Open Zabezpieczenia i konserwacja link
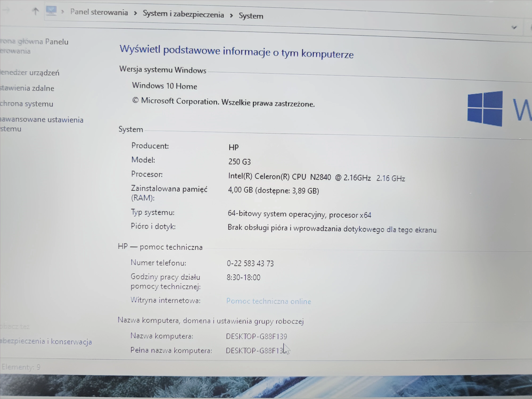This screenshot has width=532, height=399. (46, 342)
